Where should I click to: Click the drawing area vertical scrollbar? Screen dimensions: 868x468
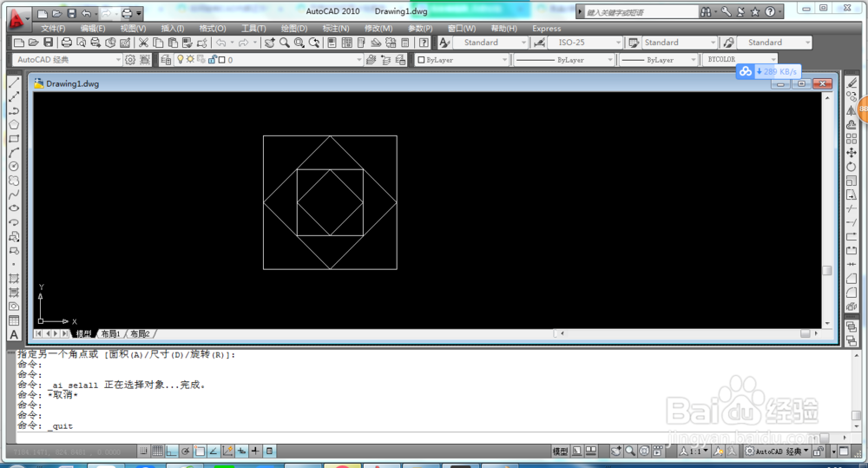click(827, 210)
